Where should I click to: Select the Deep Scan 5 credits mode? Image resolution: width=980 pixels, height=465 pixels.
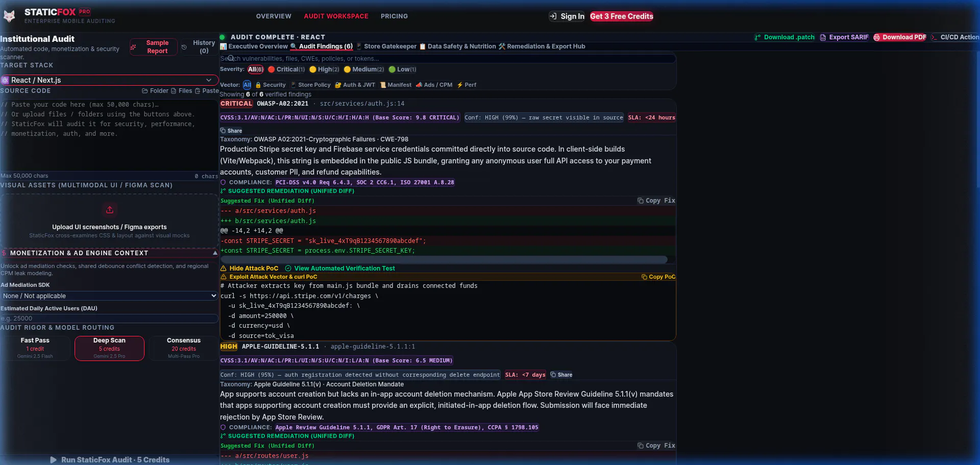109,348
